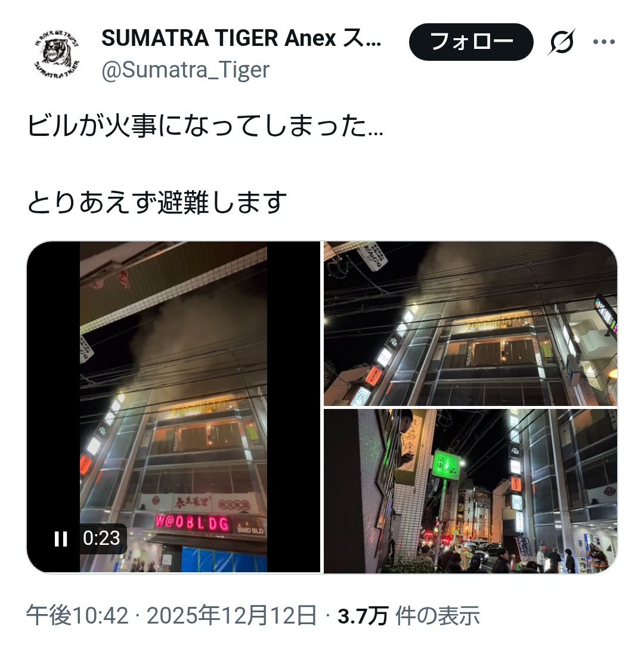Click the 0:23 video time indicator
The width and height of the screenshot is (644, 648).
(101, 538)
